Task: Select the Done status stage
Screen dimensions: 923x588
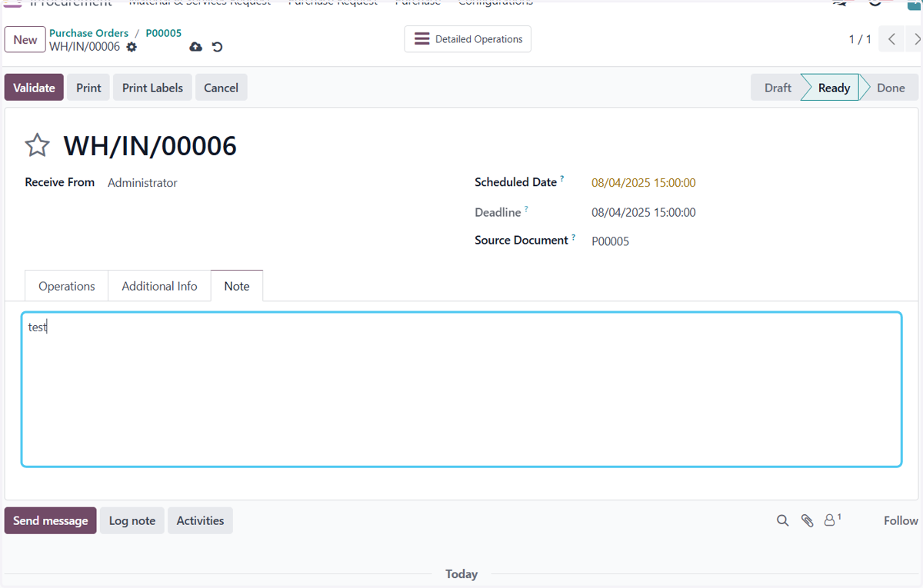Action: tap(891, 88)
